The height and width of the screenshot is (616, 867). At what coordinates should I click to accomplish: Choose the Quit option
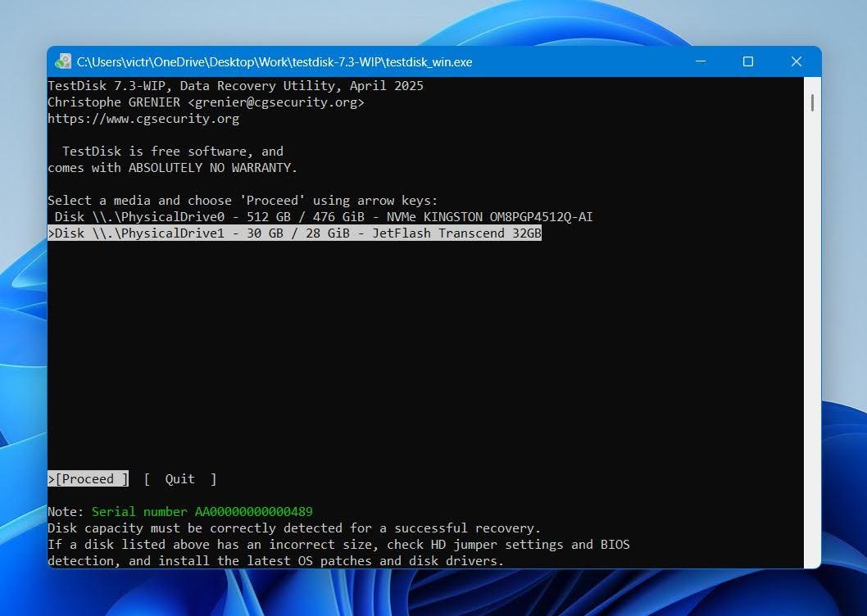pyautogui.click(x=180, y=479)
